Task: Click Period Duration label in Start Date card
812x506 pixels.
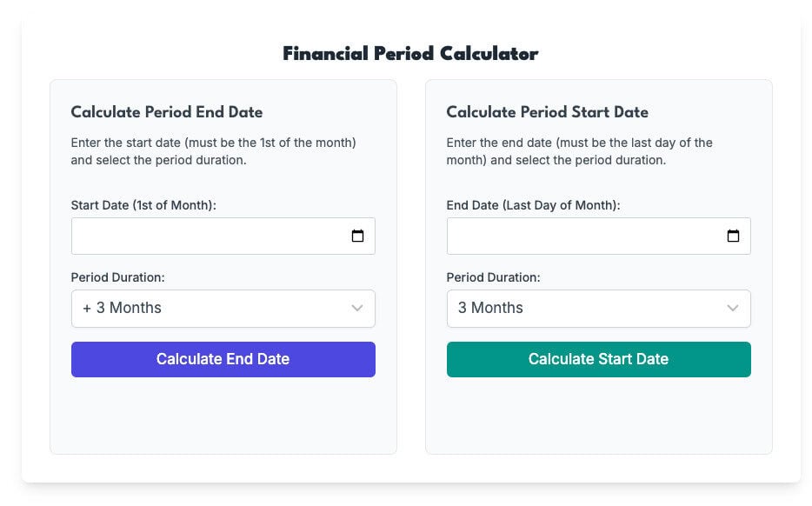Action: click(x=493, y=277)
